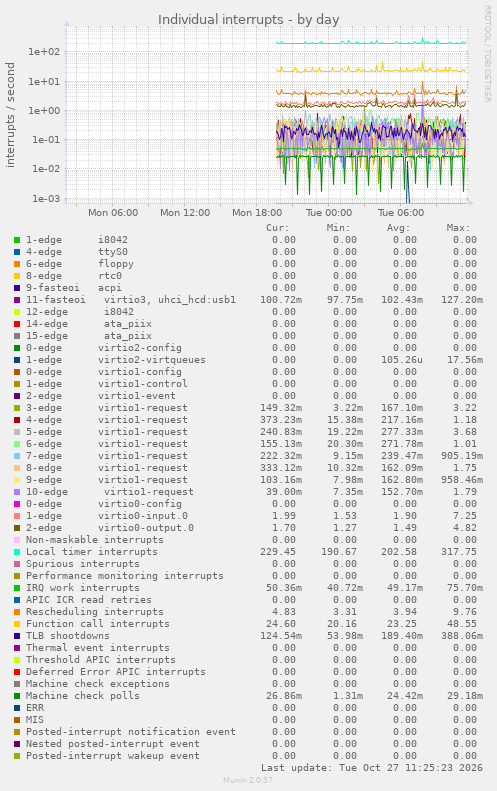Click the IRQ work interrupts color swatch
497x791 pixels.
[17, 588]
